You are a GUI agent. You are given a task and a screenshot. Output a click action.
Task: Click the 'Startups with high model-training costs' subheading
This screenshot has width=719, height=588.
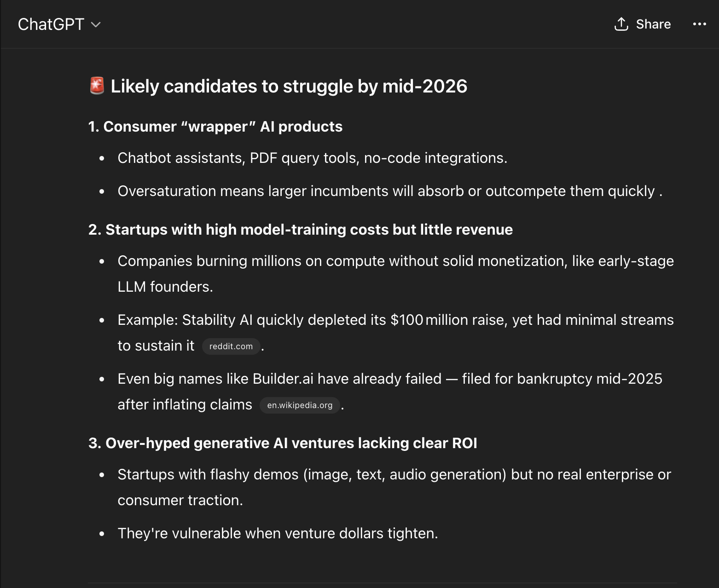301,230
